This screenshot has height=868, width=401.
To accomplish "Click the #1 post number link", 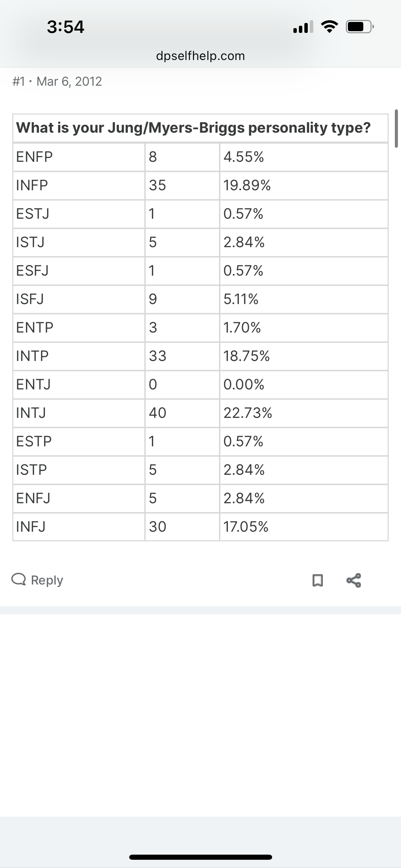I will [19, 81].
